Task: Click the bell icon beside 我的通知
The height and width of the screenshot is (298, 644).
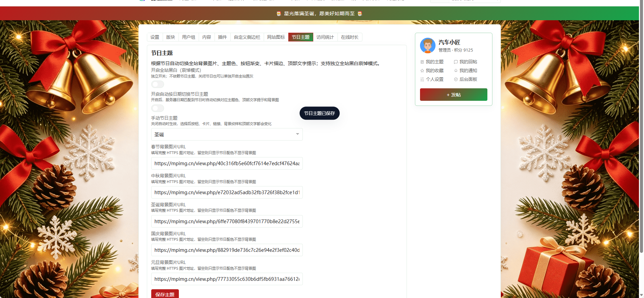Action: [x=456, y=71]
